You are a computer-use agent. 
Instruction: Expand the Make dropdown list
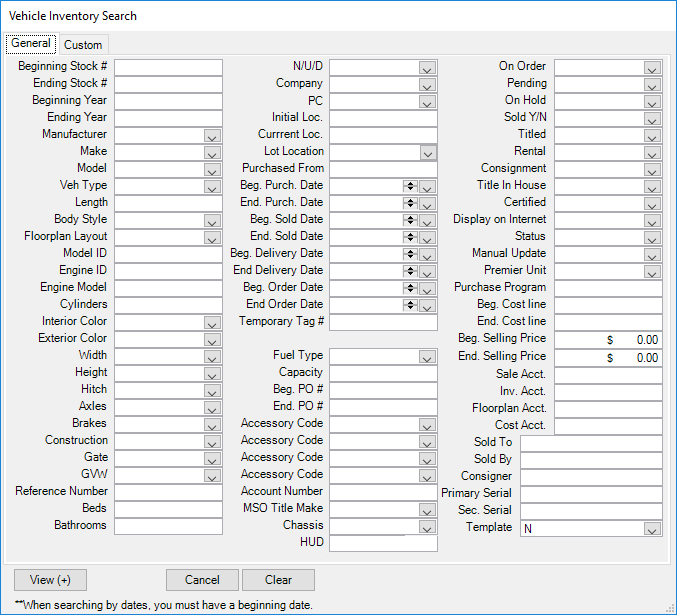[212, 153]
